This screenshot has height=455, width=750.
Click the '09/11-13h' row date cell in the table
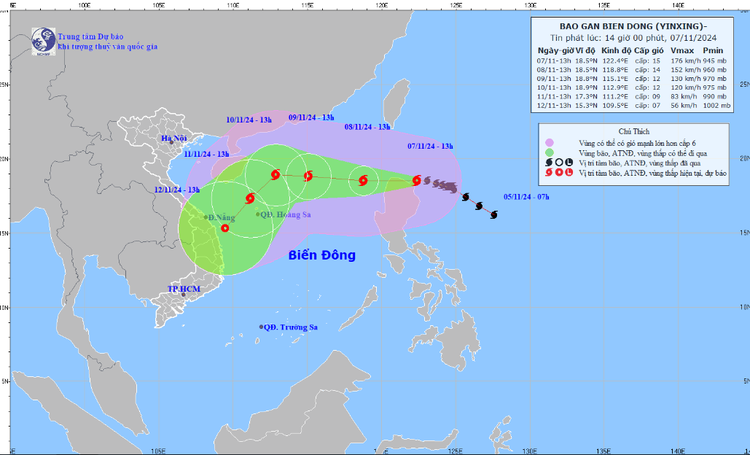point(554,79)
